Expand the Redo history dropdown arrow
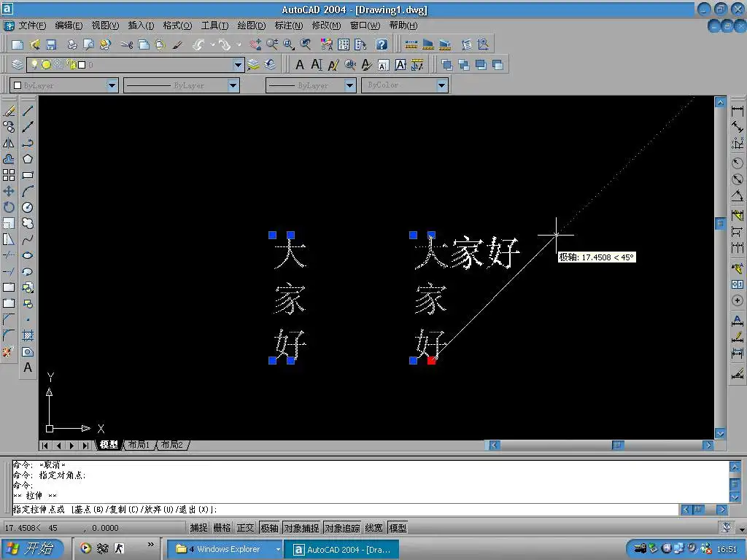747x560 pixels. (239, 44)
